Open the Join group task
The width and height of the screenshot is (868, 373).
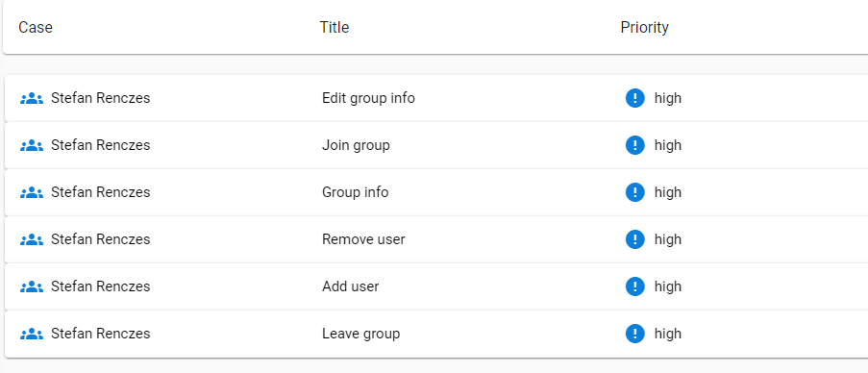pyautogui.click(x=436, y=145)
